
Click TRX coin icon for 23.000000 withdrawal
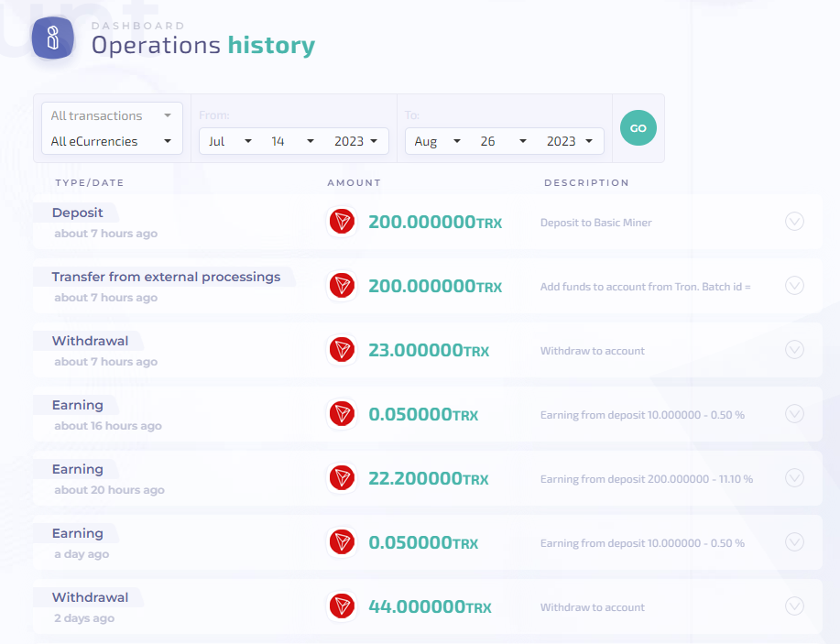pos(342,350)
